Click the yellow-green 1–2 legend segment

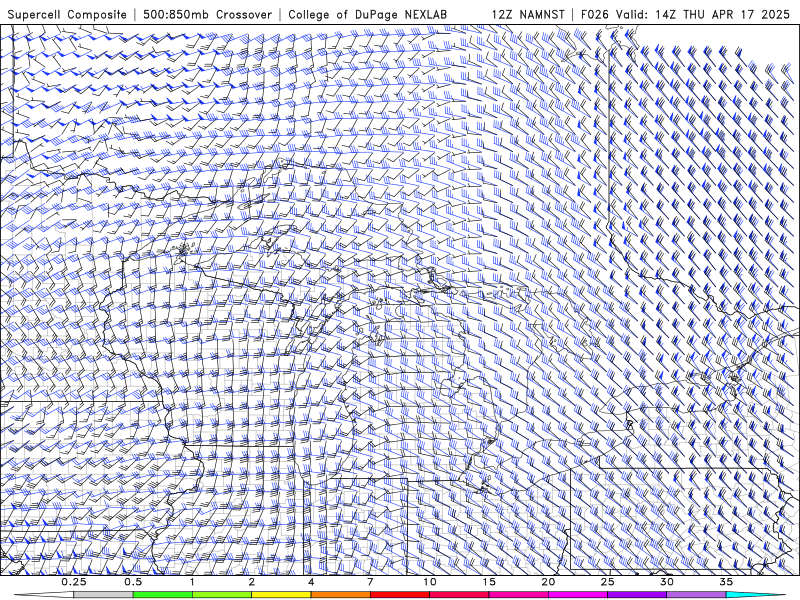coord(222,595)
